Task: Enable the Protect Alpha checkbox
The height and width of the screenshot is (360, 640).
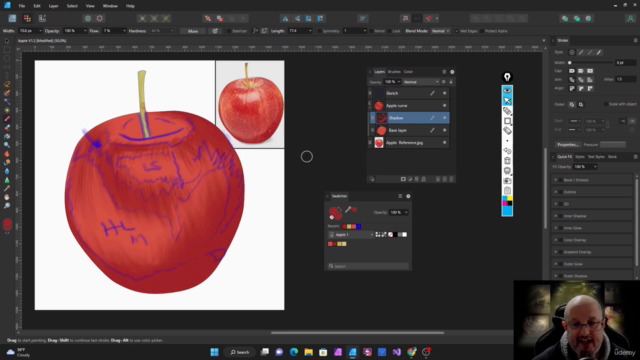Action: click(x=482, y=31)
